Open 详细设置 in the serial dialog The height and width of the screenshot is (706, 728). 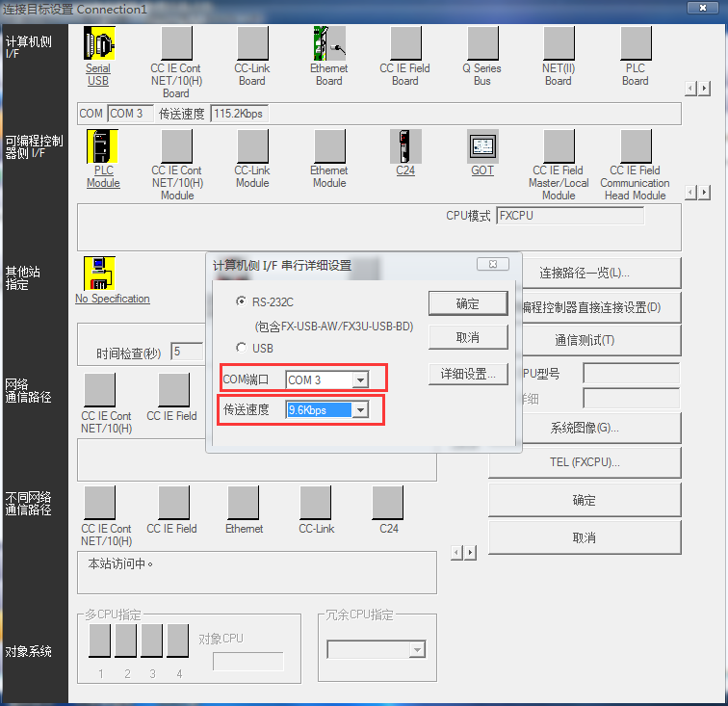(467, 374)
